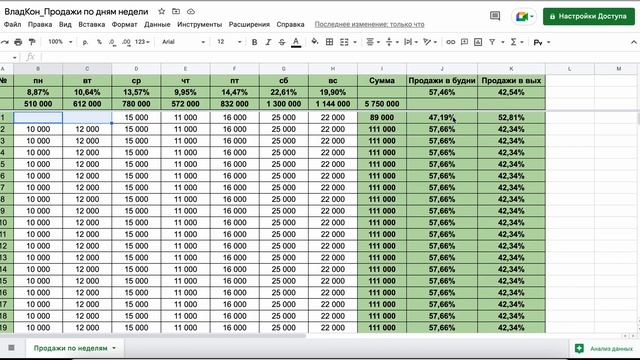
Task: Format the cell as percent
Action: click(x=99, y=42)
